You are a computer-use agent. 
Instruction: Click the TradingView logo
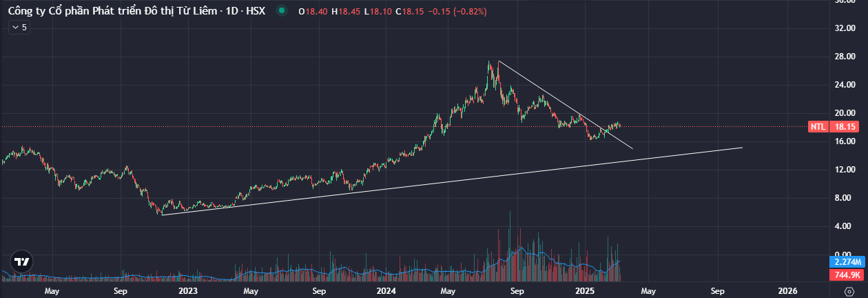[x=22, y=261]
